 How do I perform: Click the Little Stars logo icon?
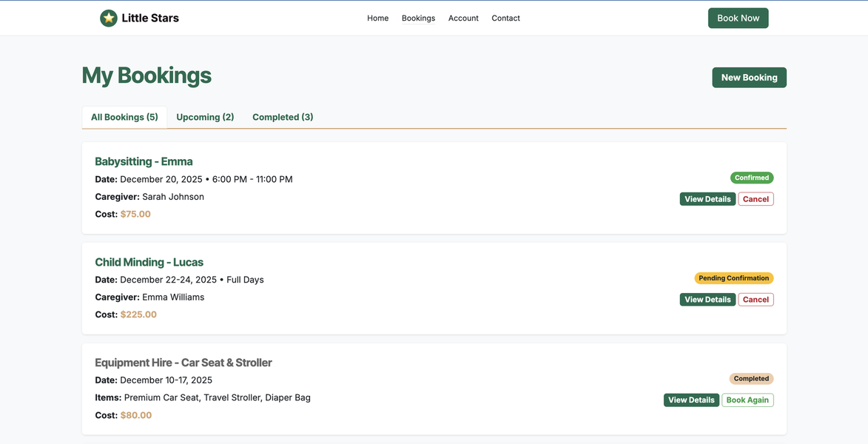[x=109, y=17]
